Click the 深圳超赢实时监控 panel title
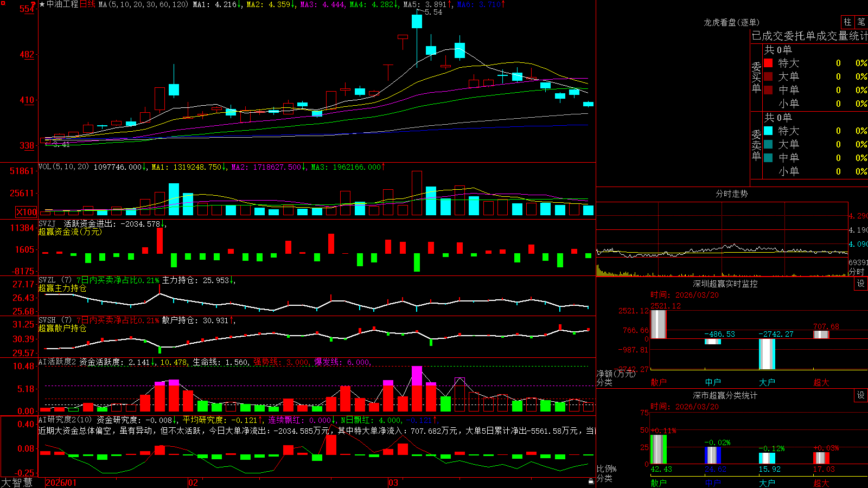 point(725,284)
